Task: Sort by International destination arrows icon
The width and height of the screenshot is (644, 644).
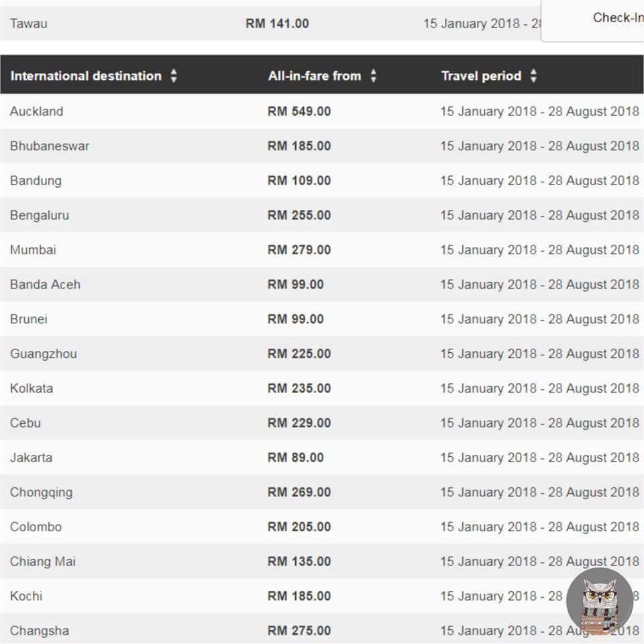Action: click(174, 76)
